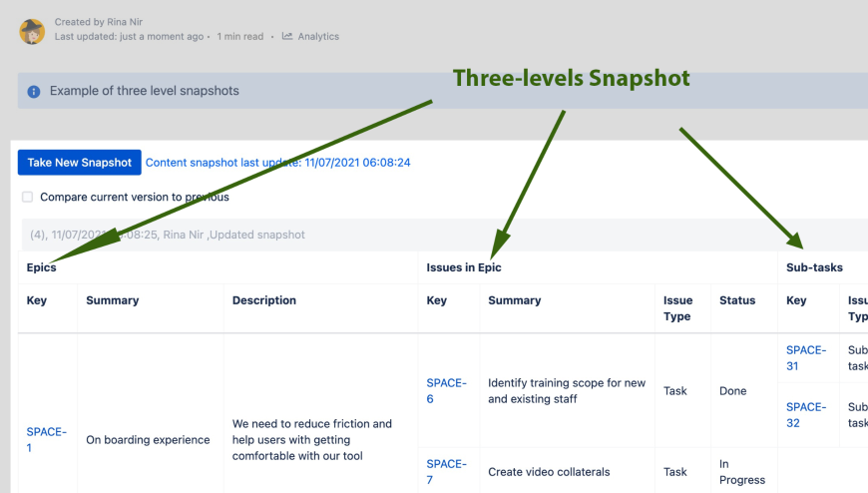Open issue SPACE-1 link
868x493 pixels.
[x=47, y=439]
